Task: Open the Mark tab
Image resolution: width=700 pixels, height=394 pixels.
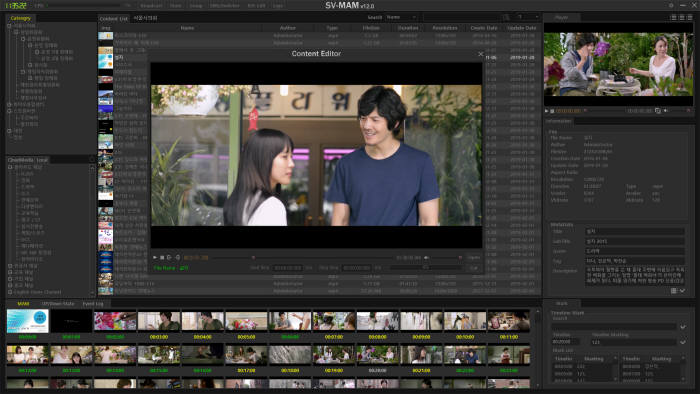Action: (562, 303)
